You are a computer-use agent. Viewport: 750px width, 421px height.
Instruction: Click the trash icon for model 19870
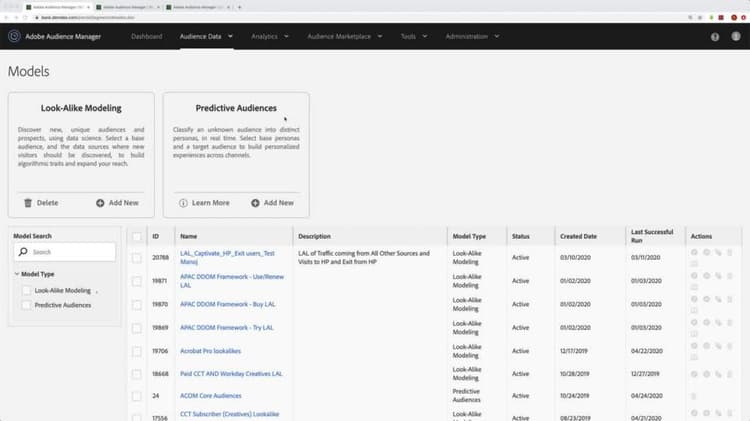click(730, 299)
